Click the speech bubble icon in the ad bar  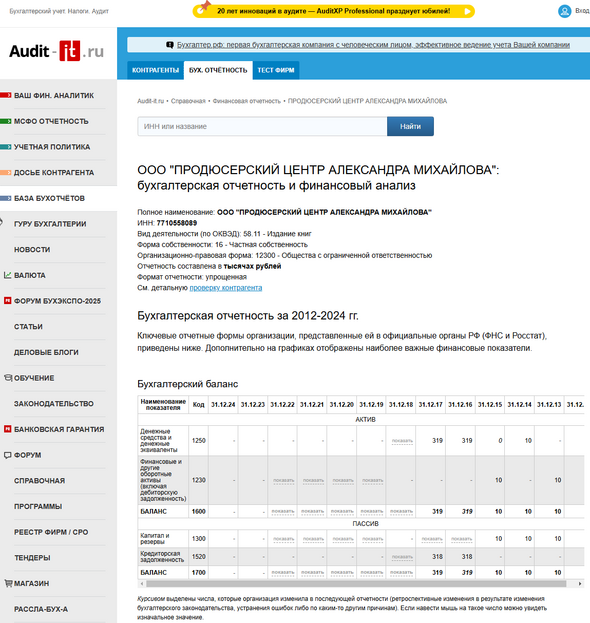point(170,45)
